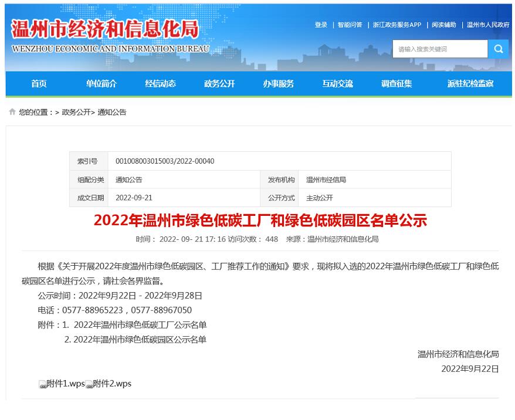Image resolution: width=515 pixels, height=420 pixels.
Task: Click the WENZHOU ECONOMIC AND INFORMATION BUREAU subtitle
Action: tap(110, 49)
